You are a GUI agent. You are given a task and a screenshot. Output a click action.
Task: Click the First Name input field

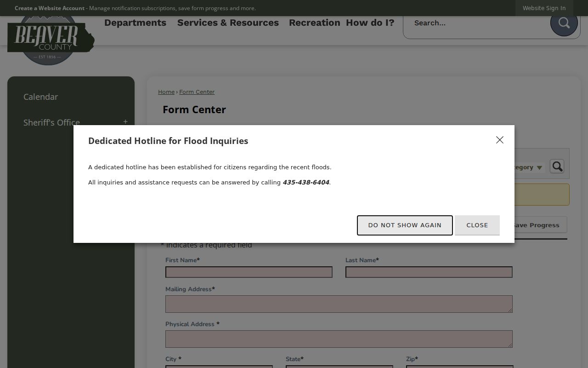point(249,272)
